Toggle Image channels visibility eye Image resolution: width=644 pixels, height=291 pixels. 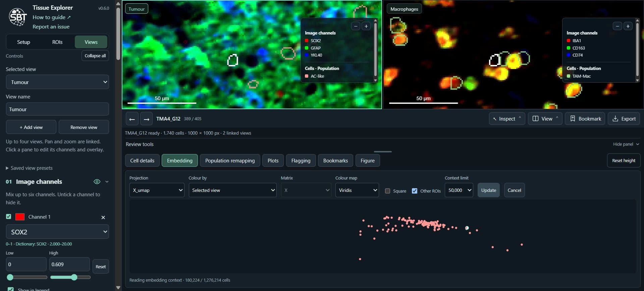pos(97,181)
